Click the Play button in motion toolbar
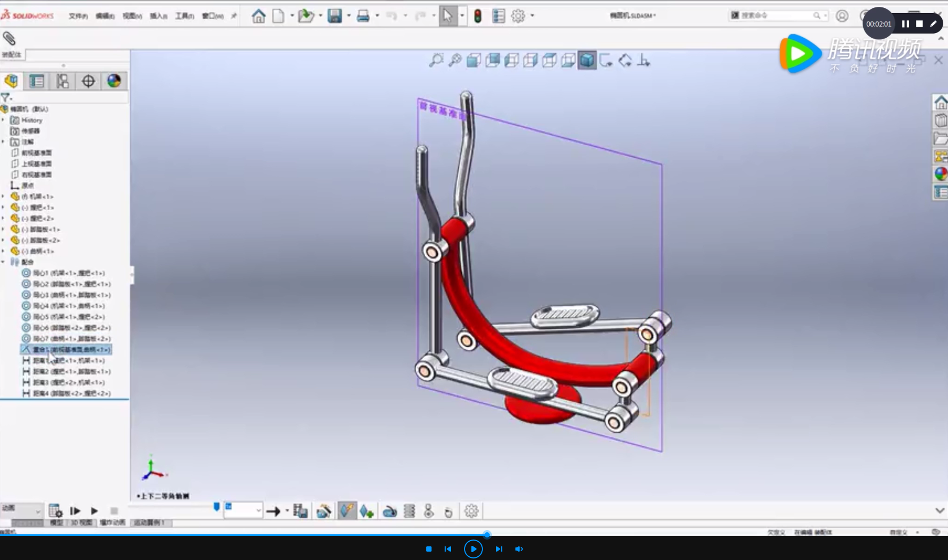Viewport: 948px width, 560px height. point(94,511)
